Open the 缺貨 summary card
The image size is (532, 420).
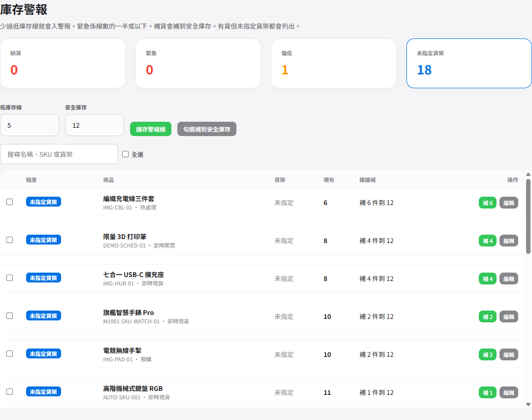pyautogui.click(x=63, y=63)
